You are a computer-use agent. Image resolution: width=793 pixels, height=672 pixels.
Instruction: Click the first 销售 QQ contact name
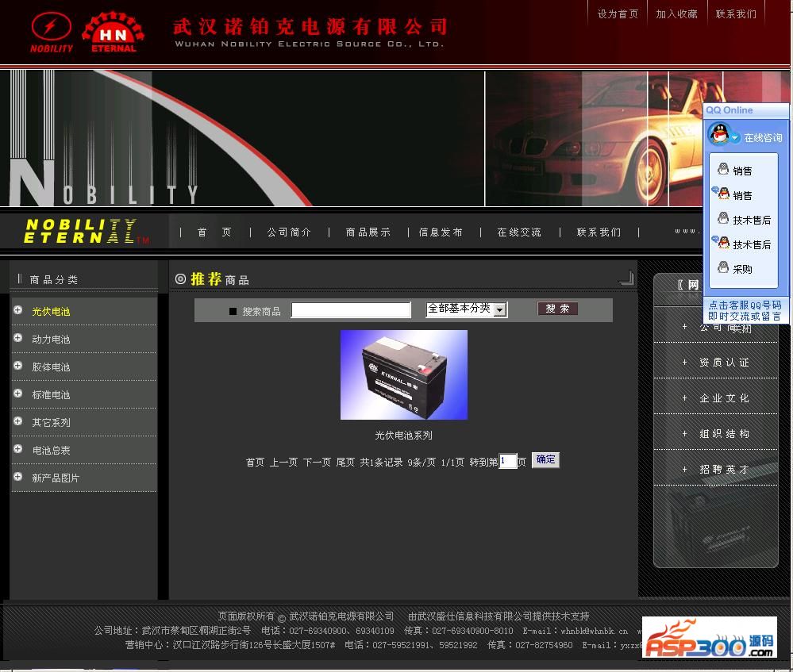(x=742, y=171)
